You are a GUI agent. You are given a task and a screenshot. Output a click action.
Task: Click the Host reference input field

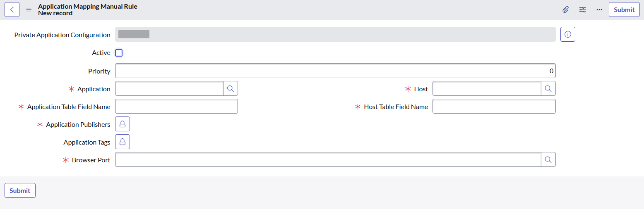coord(487,89)
